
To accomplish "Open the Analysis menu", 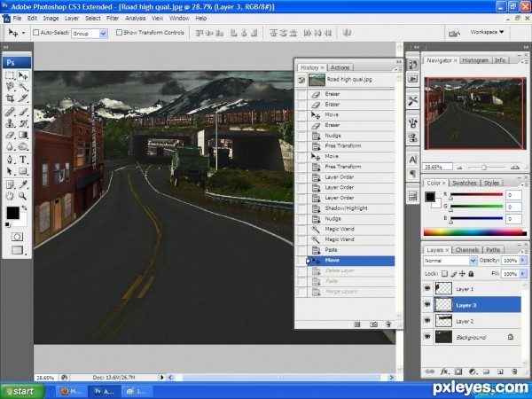I will pos(135,19).
